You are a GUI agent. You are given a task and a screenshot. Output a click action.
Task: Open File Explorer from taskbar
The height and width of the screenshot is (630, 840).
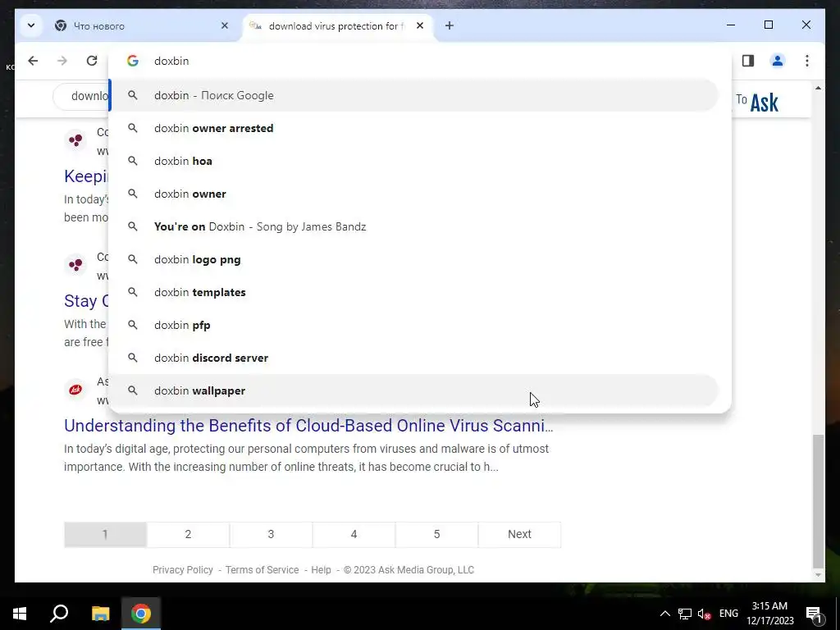point(100,614)
